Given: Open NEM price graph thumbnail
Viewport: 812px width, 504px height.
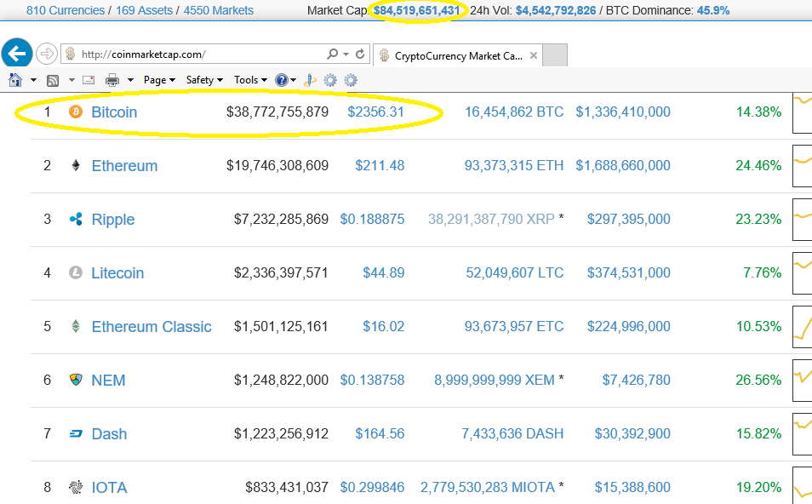Looking at the screenshot, I should click(x=802, y=380).
